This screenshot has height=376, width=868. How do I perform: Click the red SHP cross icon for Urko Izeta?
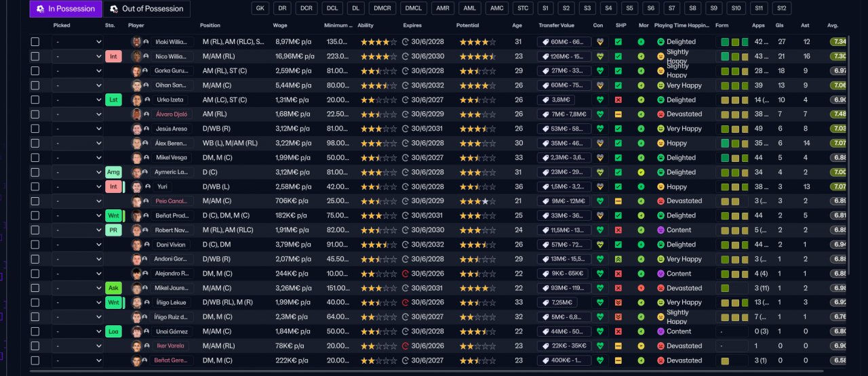click(x=618, y=100)
